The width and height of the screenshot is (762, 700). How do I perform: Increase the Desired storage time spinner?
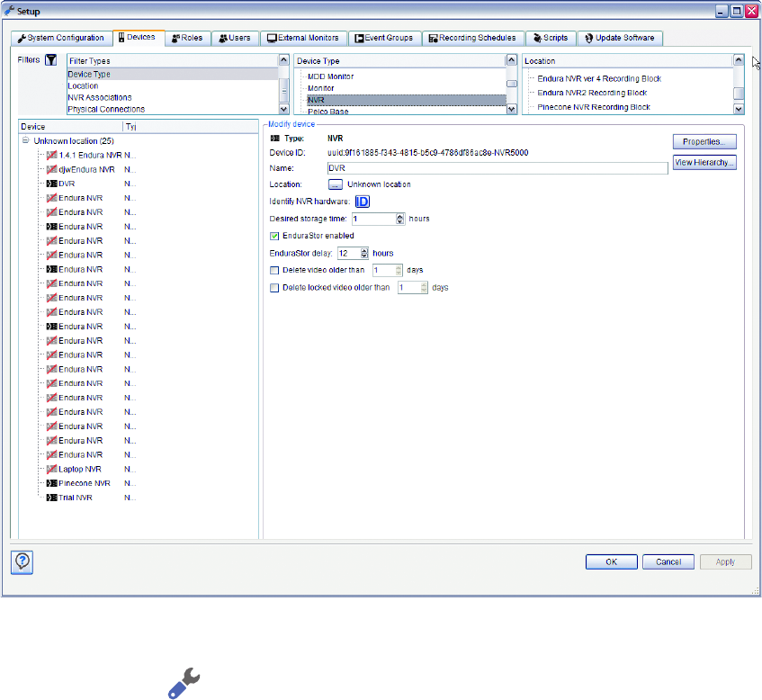[400, 216]
